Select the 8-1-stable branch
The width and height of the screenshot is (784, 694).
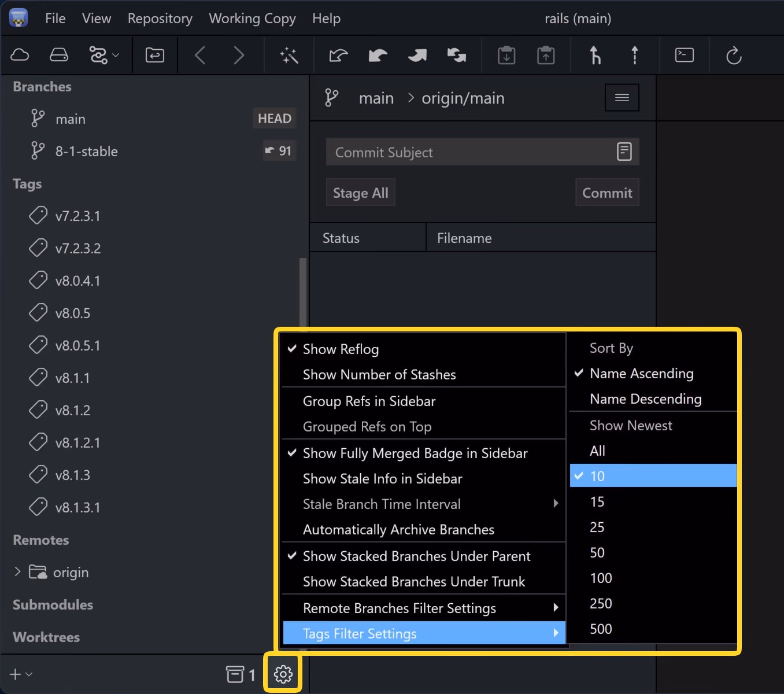point(154,152)
